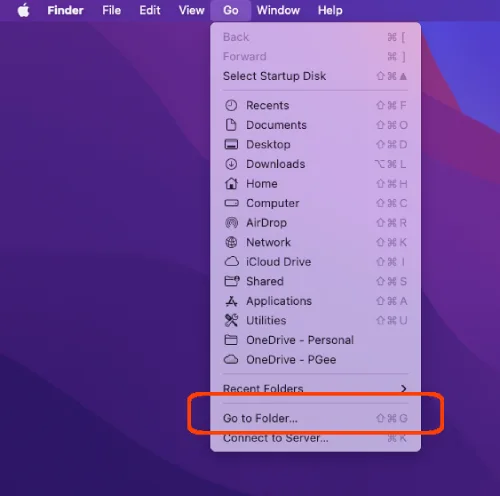Choose Select Startup Disk
The width and height of the screenshot is (500, 496).
315,76
